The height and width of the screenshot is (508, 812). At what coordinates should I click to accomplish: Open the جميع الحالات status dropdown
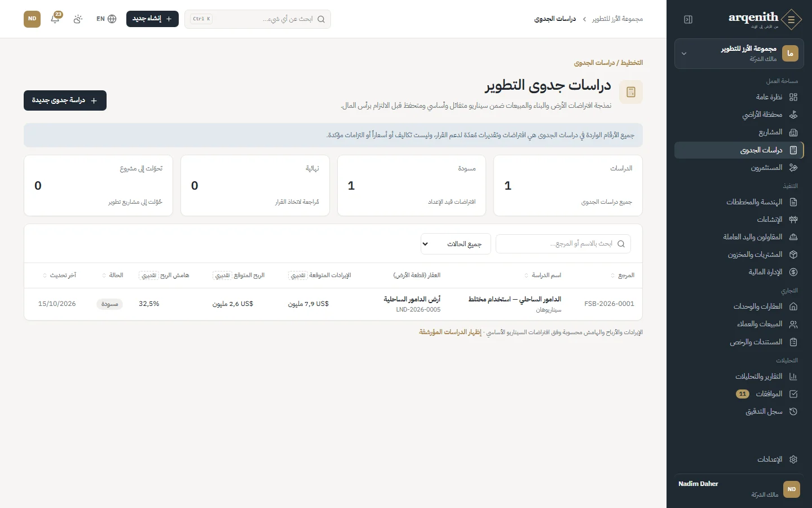(x=456, y=244)
